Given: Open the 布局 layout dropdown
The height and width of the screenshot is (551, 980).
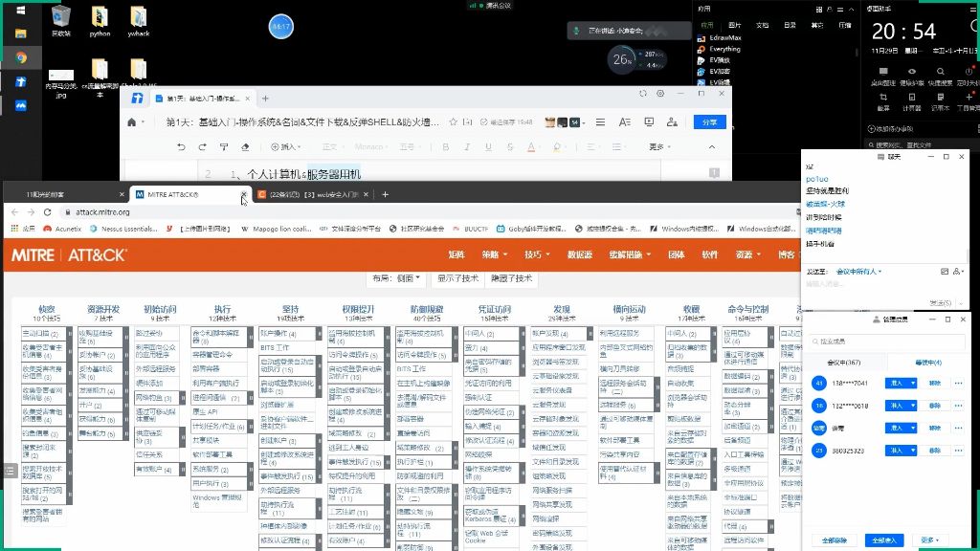Looking at the screenshot, I should [396, 278].
